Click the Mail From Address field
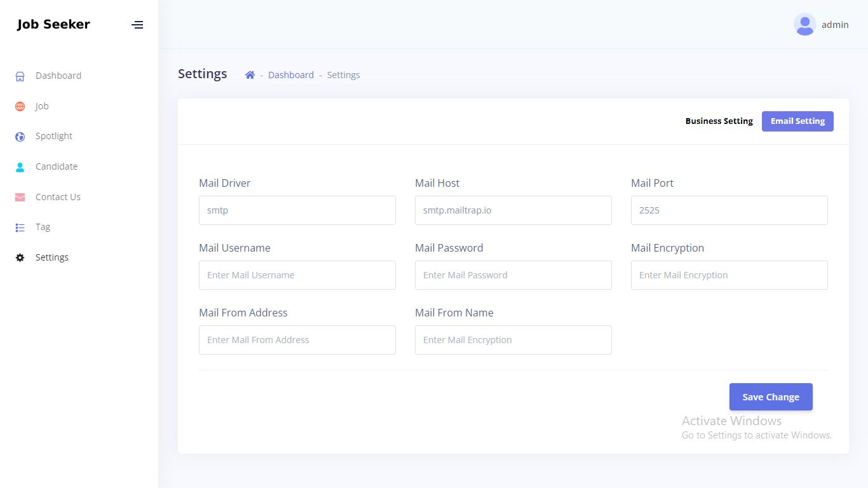Image resolution: width=868 pixels, height=488 pixels. point(297,340)
